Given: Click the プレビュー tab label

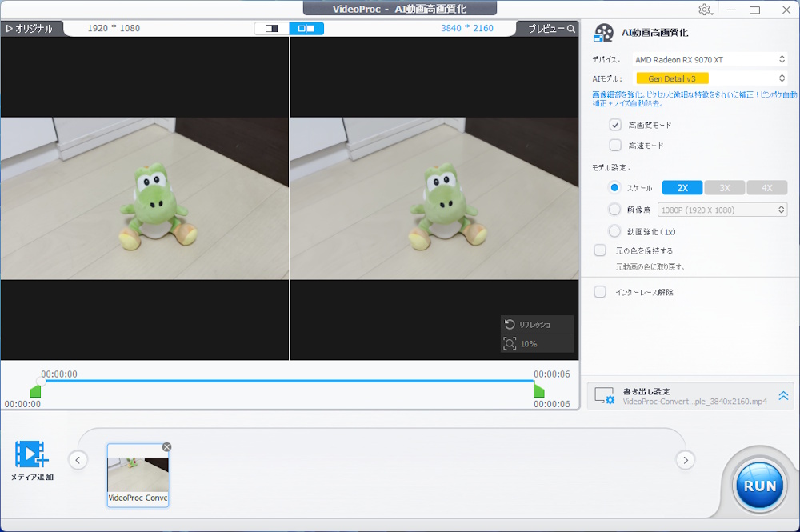Looking at the screenshot, I should [546, 29].
